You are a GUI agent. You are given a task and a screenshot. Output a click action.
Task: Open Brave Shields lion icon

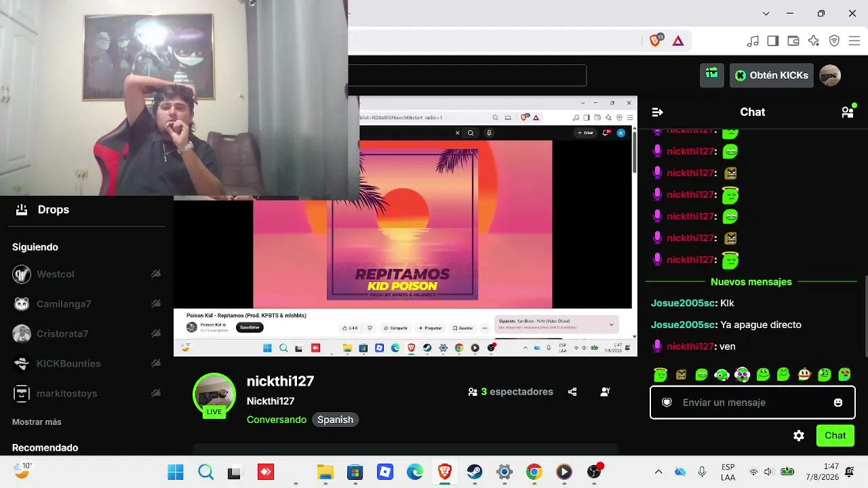tap(656, 41)
